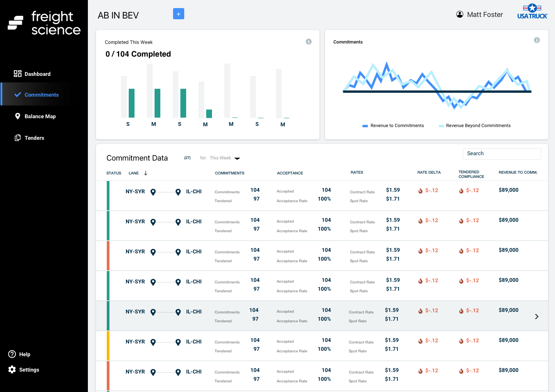Click the Rate Delta column header

coord(429,173)
